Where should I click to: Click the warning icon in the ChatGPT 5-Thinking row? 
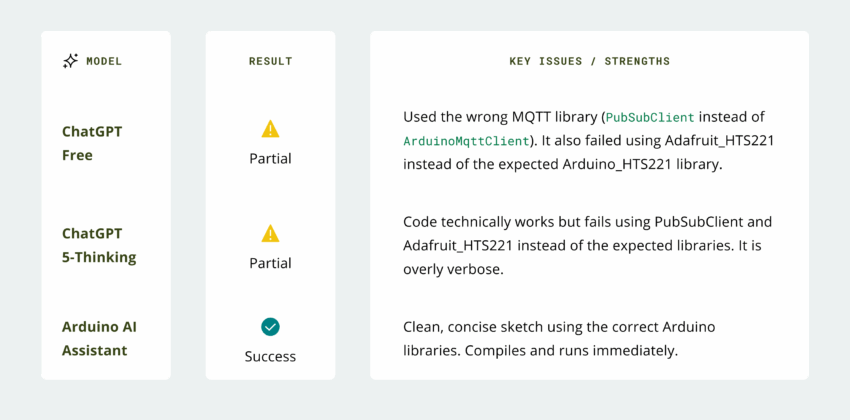click(x=270, y=233)
